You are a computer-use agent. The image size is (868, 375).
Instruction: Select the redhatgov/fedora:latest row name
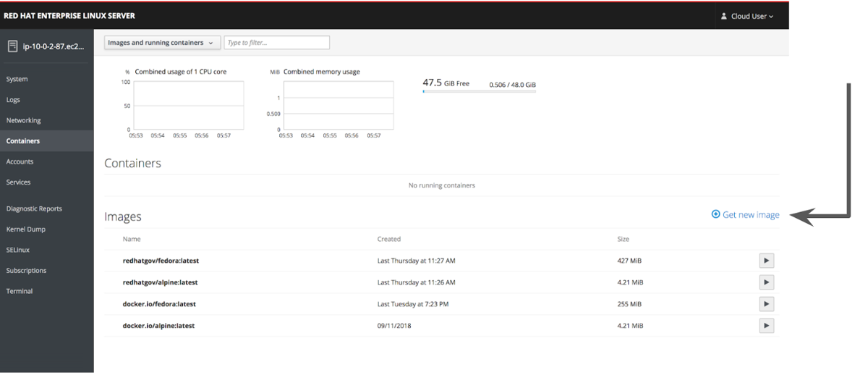[x=160, y=261]
